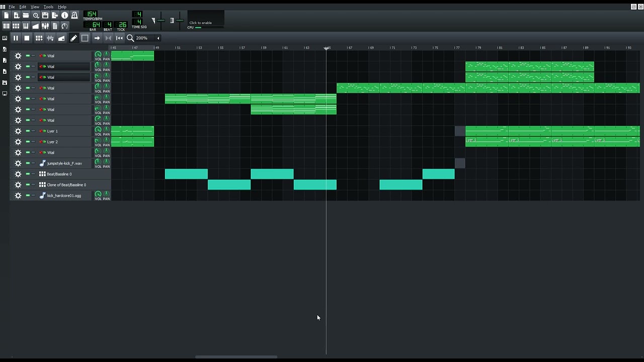Click the VOL knob of Lyer 1
644x362 pixels.
(x=98, y=130)
